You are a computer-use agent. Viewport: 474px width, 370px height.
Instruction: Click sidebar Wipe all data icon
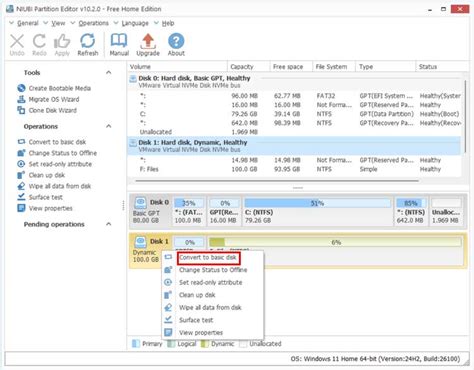coord(21,186)
